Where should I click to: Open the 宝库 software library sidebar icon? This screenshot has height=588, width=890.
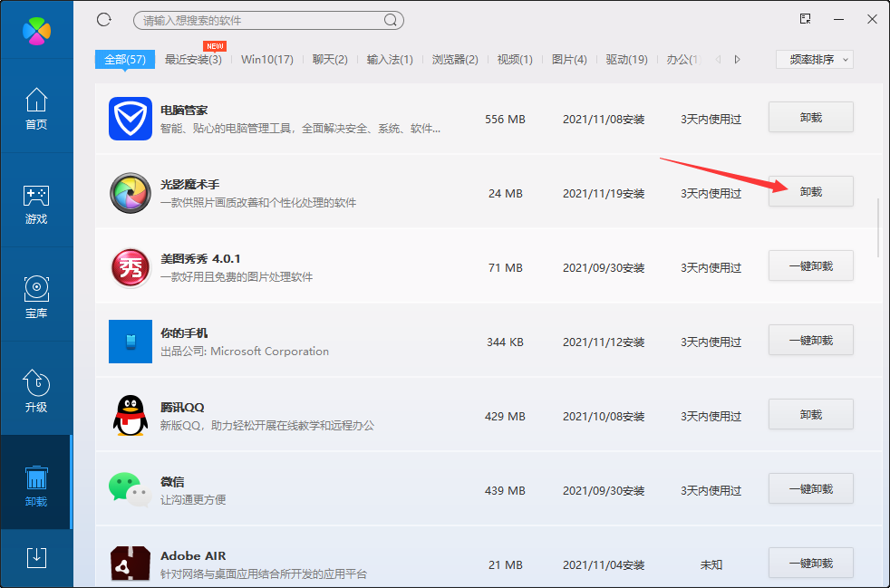point(36,295)
